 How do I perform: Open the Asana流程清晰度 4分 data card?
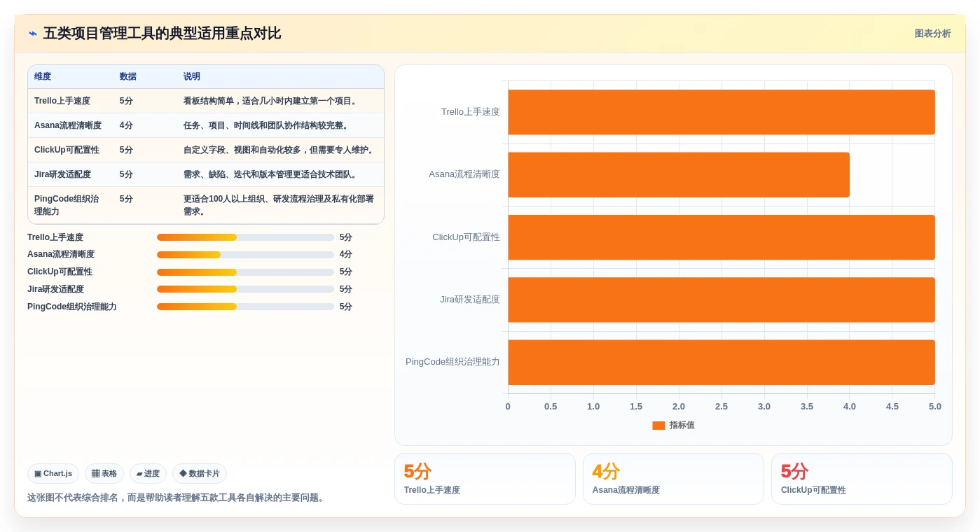point(673,479)
